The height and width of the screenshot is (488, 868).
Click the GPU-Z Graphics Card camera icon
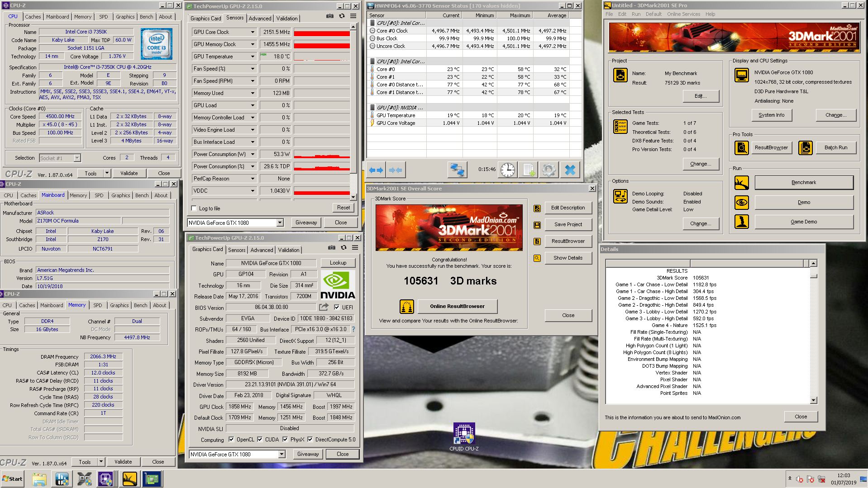point(332,248)
